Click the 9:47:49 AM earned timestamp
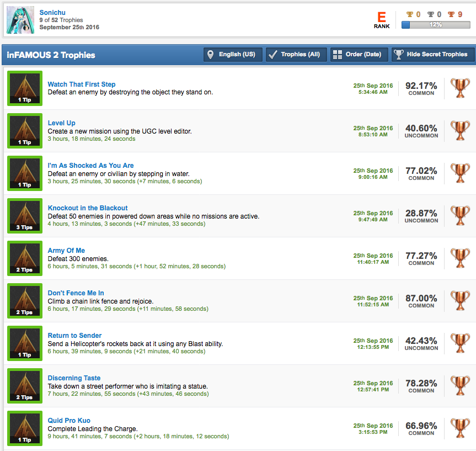This screenshot has width=476, height=451. tap(373, 220)
